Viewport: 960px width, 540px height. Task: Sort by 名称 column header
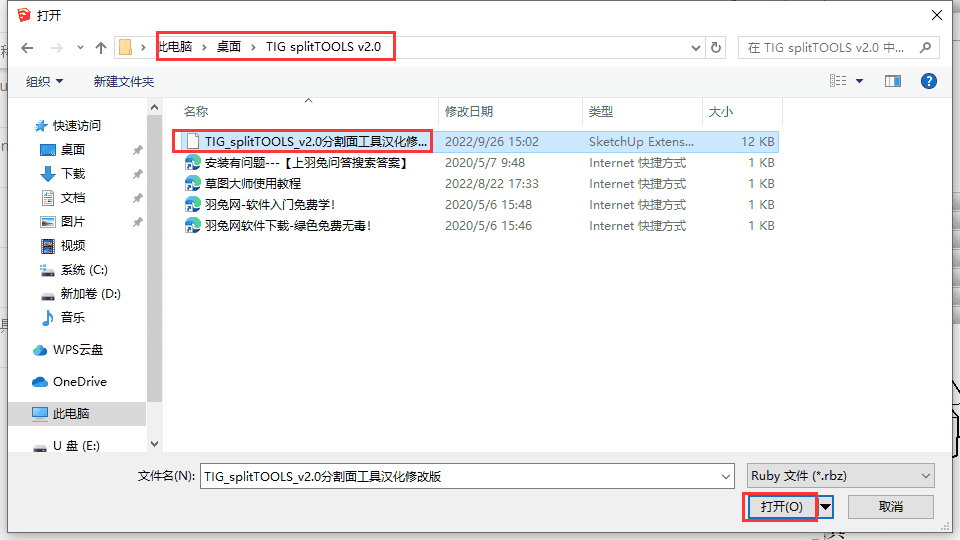(196, 111)
